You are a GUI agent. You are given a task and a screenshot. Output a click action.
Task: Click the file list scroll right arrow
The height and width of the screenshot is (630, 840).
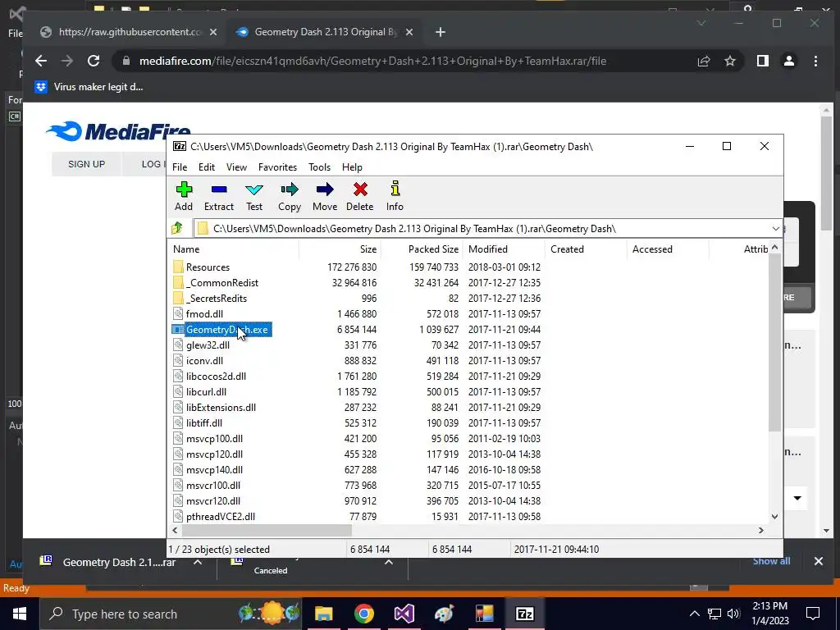pos(760,530)
